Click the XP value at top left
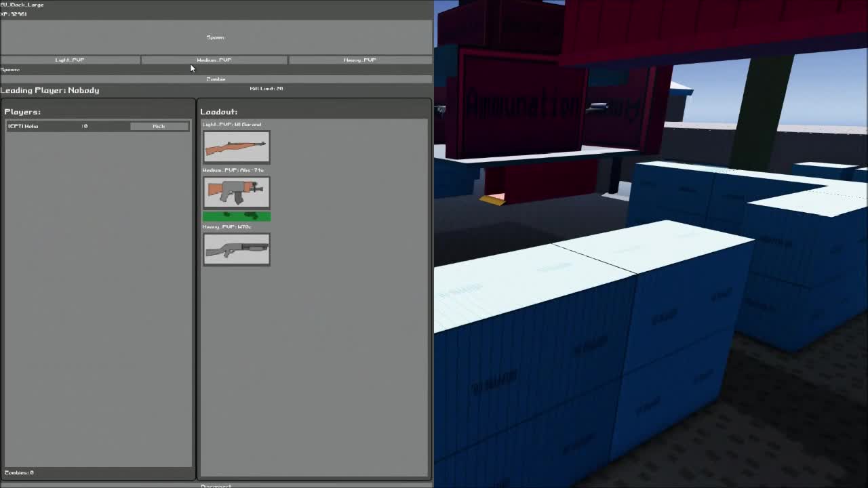 (x=14, y=14)
